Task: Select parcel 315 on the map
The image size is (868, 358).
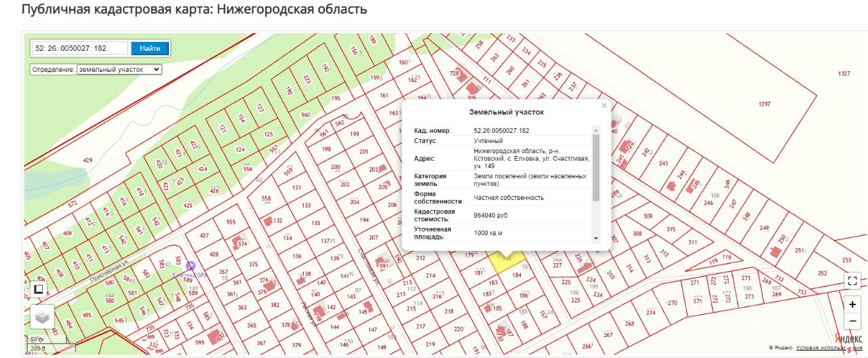Action: [671, 229]
